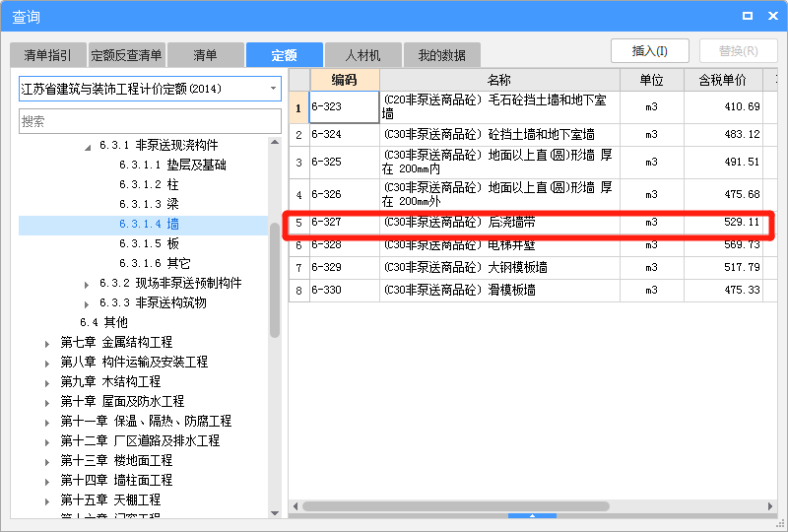Select the 定额 tab
Image resolution: width=788 pixels, height=532 pixels.
tap(284, 55)
